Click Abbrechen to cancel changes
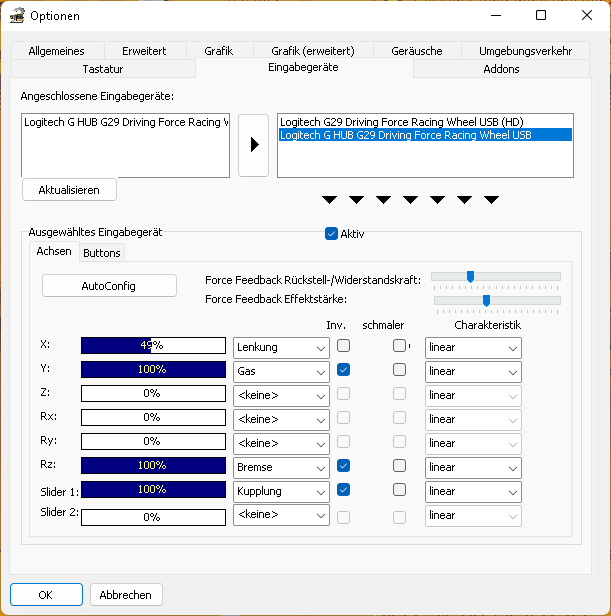Image resolution: width=611 pixels, height=616 pixels. click(126, 595)
